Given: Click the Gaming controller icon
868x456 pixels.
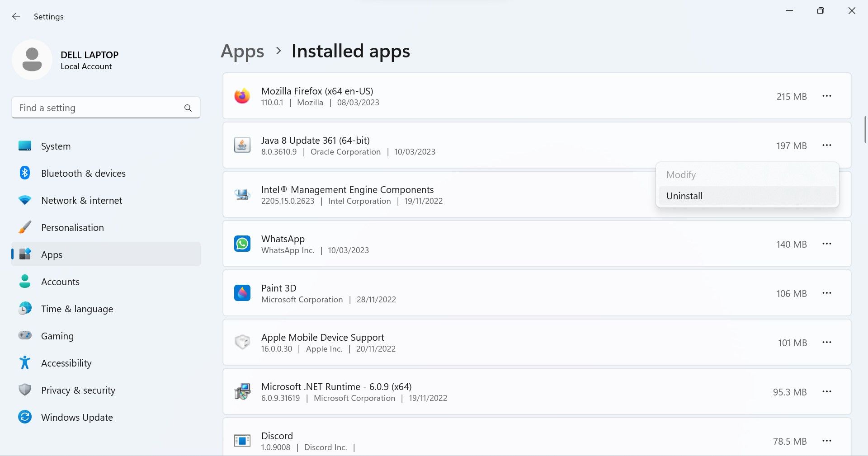Looking at the screenshot, I should (x=25, y=335).
